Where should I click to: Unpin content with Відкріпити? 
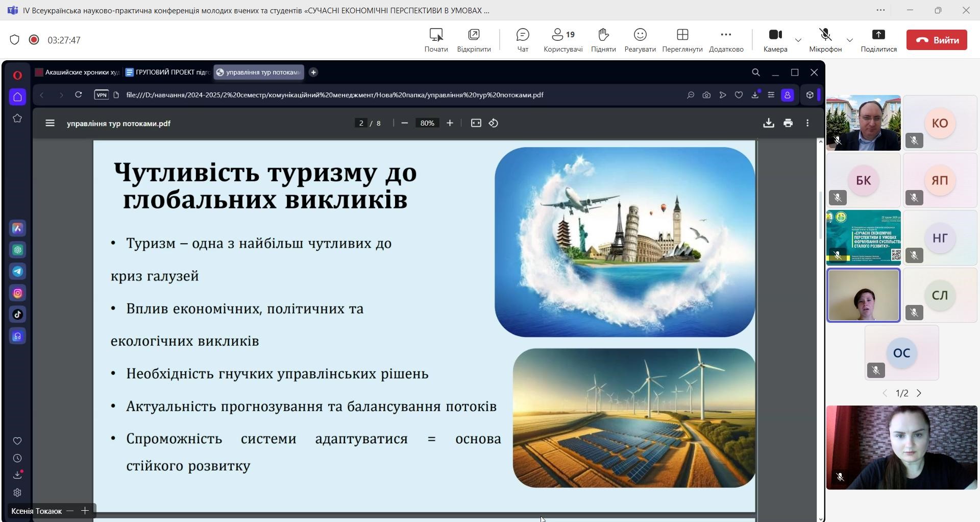pyautogui.click(x=473, y=40)
